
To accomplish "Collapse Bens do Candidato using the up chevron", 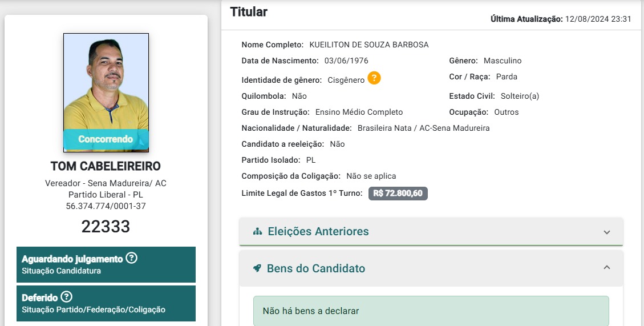I will click(606, 267).
